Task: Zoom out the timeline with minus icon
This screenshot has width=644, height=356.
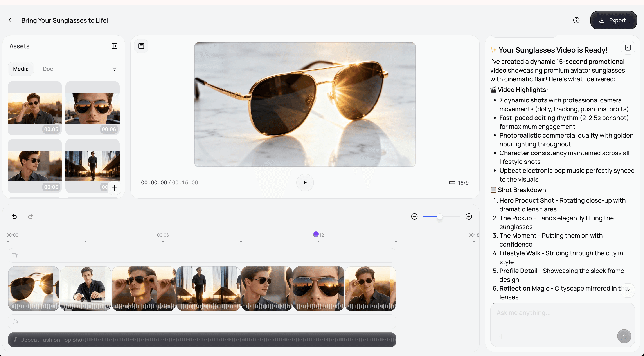Action: pyautogui.click(x=414, y=216)
